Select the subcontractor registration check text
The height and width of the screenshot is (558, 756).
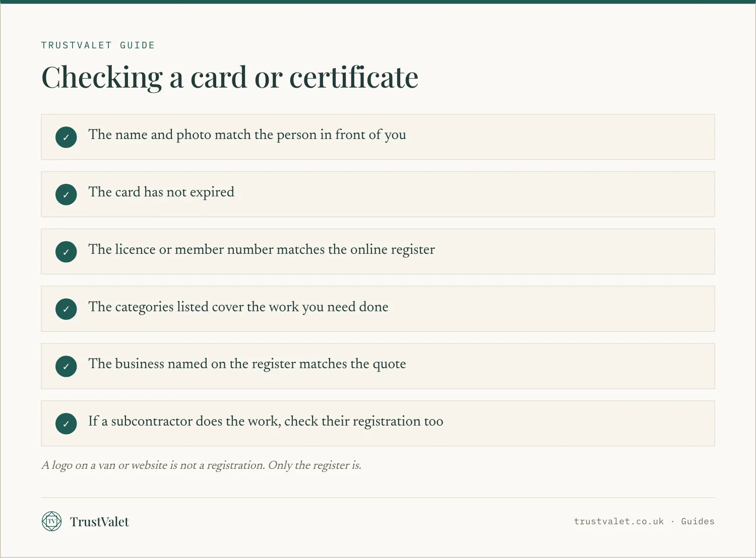click(x=266, y=422)
